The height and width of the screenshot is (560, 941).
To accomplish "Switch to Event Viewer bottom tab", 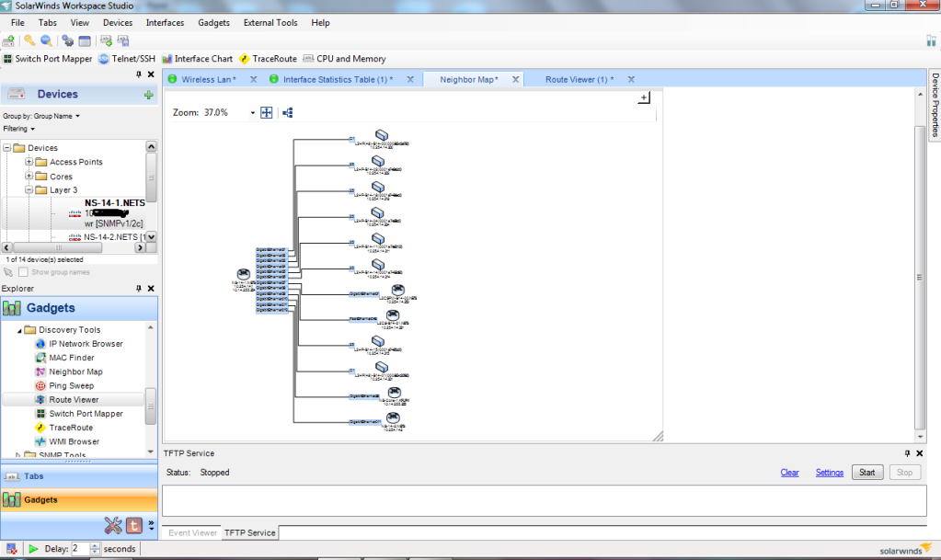I will 192,532.
